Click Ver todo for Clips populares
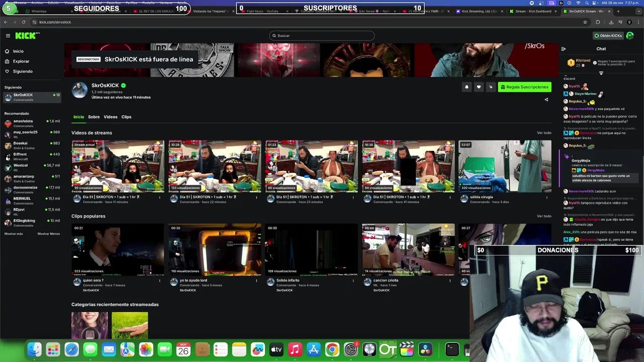Screen dimensions: 644x362 click(x=544, y=216)
